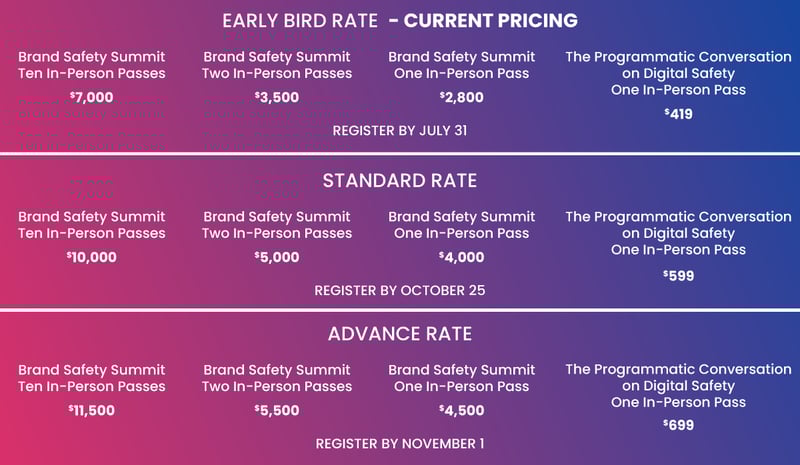Select the $10,000 ten-pass price
800x465 pixels.
pos(92,257)
